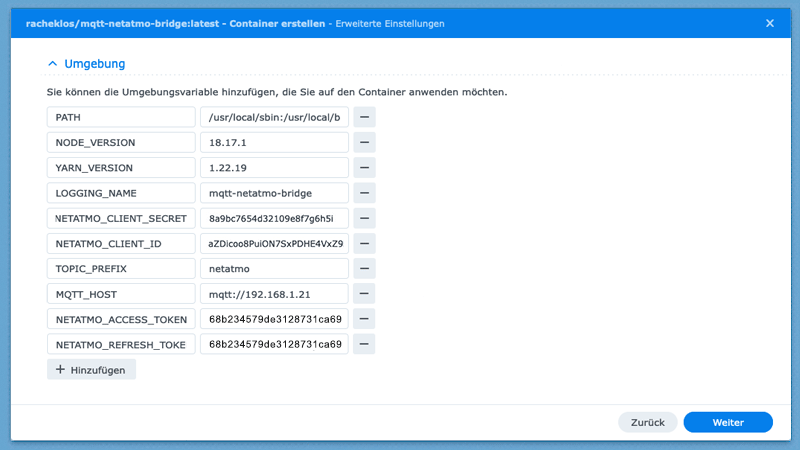Image resolution: width=800 pixels, height=450 pixels.
Task: Click the PATH variable name field
Action: [120, 117]
